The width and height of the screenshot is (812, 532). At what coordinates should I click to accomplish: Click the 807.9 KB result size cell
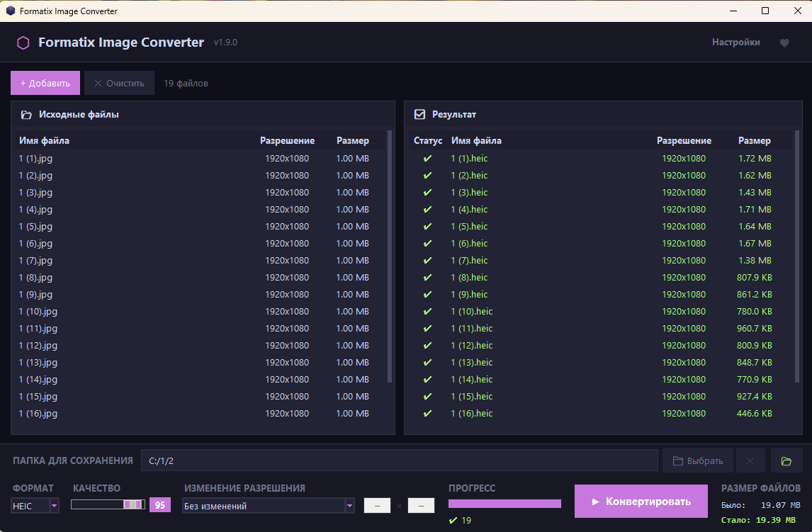pos(755,278)
